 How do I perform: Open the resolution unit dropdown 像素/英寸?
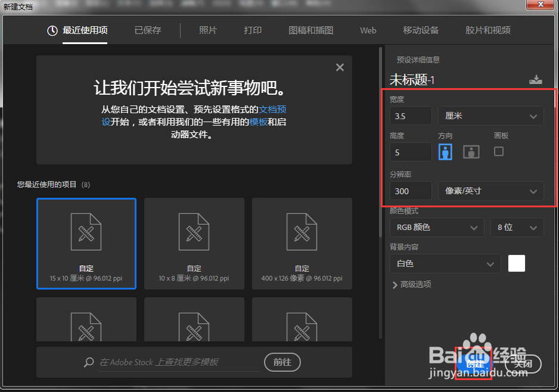click(x=490, y=191)
